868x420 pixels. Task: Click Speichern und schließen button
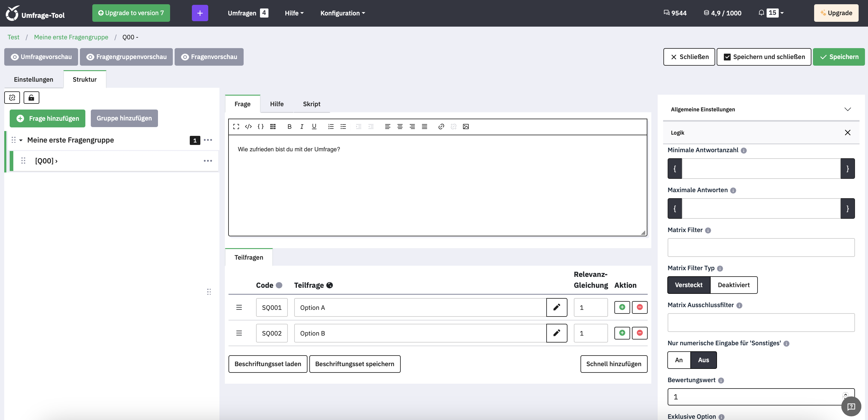[764, 57]
